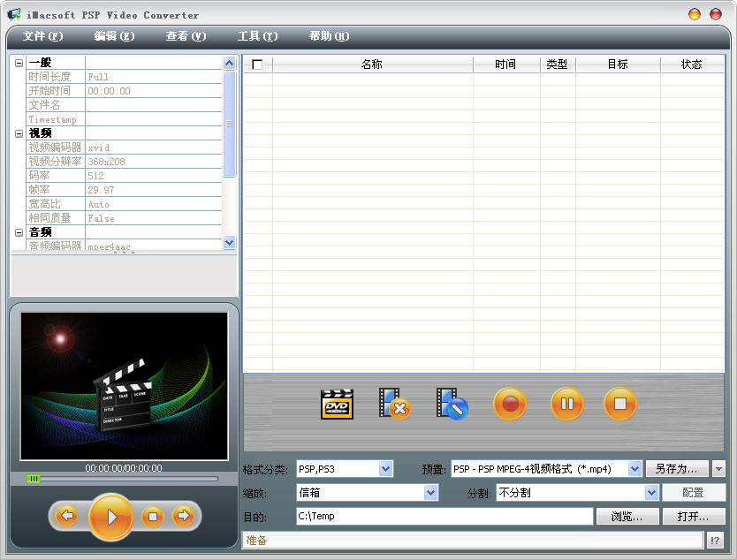Open the 分割 dropdown showing 不分割

pos(651,492)
